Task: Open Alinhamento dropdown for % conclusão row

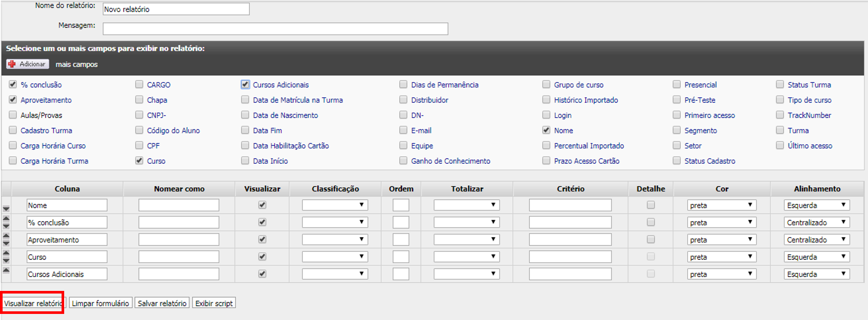Action: click(816, 222)
